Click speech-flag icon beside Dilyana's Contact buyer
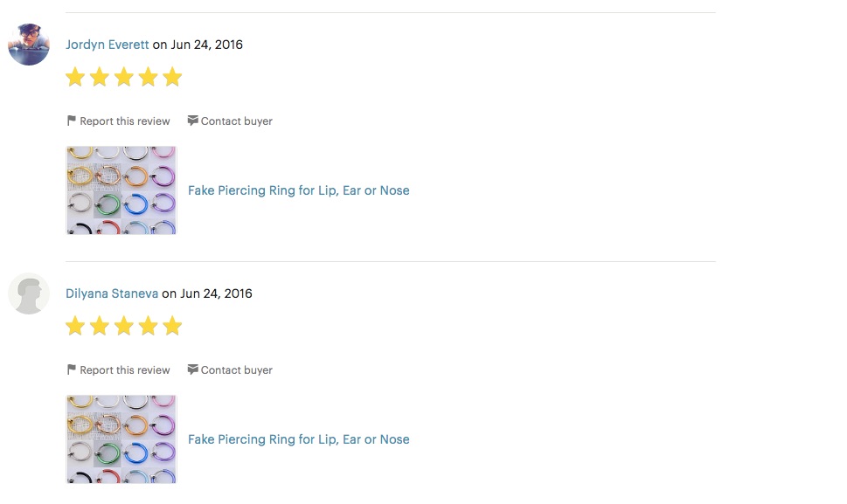 (x=192, y=369)
